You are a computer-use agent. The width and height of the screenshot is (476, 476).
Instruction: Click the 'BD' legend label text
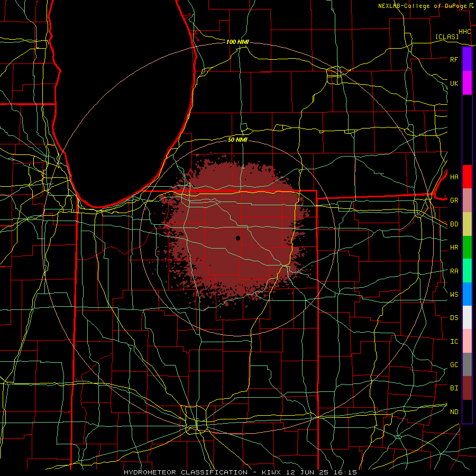tap(454, 224)
